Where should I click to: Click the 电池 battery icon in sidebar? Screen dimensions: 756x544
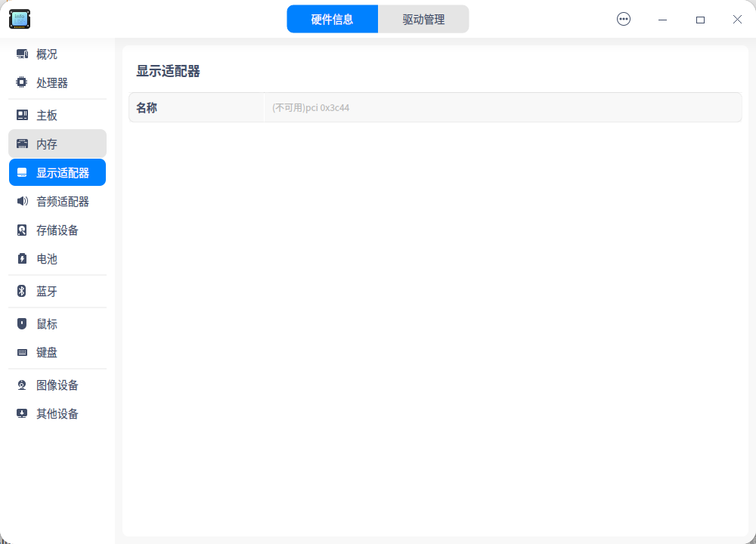[21, 258]
